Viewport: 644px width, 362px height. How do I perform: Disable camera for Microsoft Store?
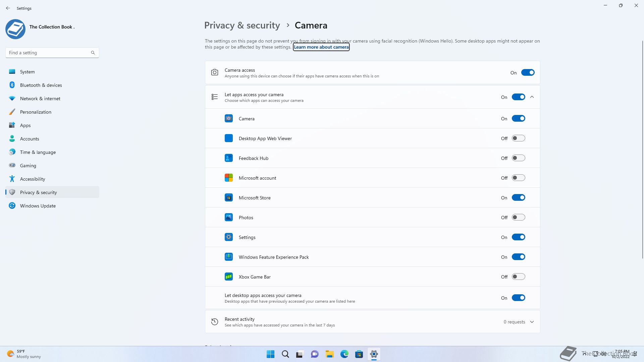point(518,197)
